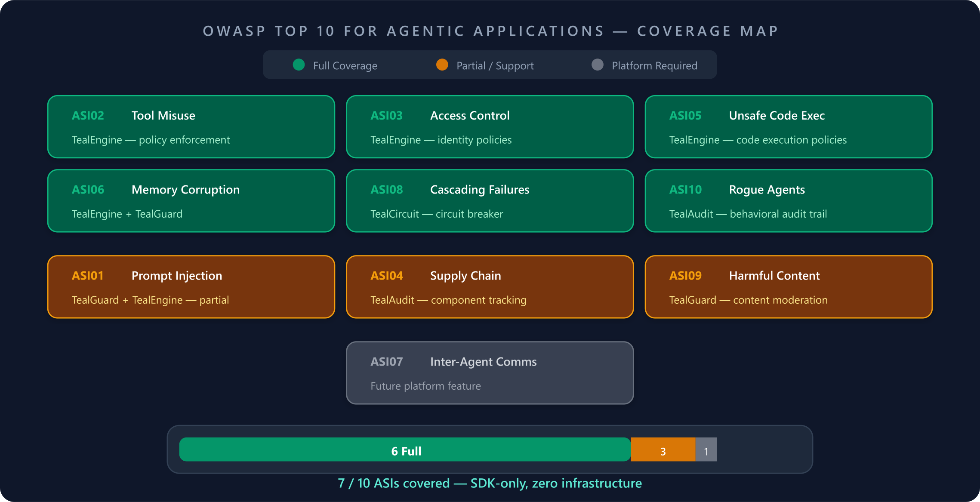Click the green '6 Full' bar segment
980x502 pixels.
[405, 450]
